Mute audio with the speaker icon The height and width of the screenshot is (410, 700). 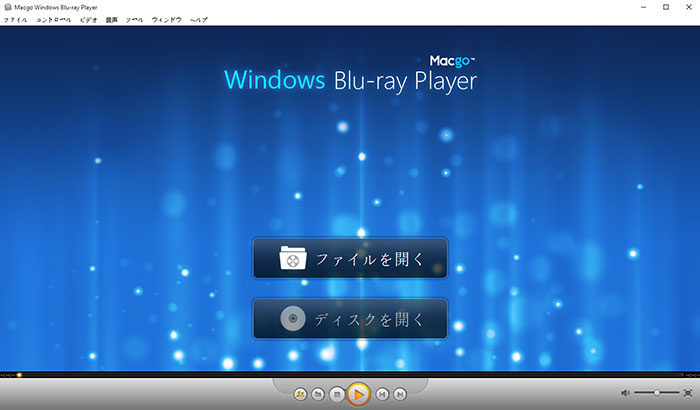(625, 393)
